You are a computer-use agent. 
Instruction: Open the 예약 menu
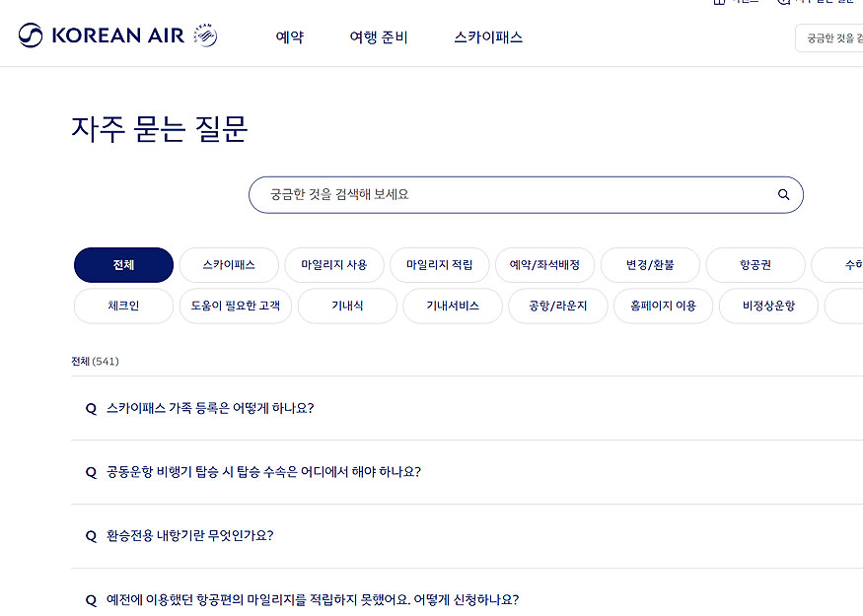pyautogui.click(x=289, y=36)
